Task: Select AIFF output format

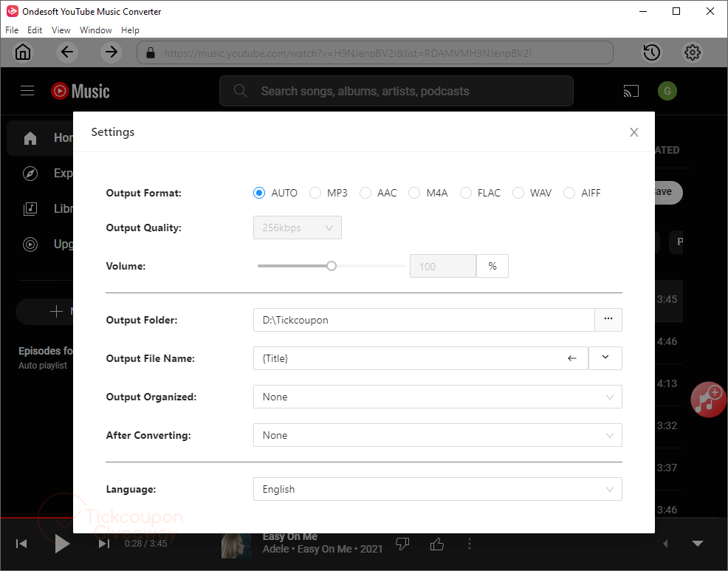Action: [569, 193]
